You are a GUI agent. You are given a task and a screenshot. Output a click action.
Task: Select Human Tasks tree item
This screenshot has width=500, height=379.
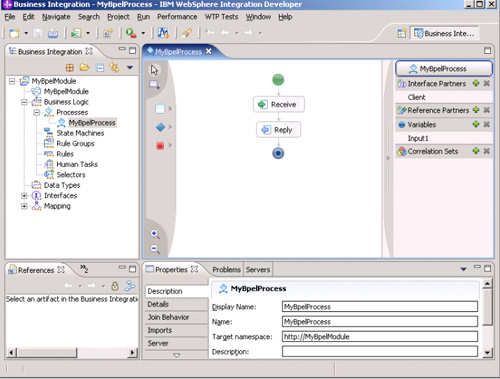click(x=77, y=164)
